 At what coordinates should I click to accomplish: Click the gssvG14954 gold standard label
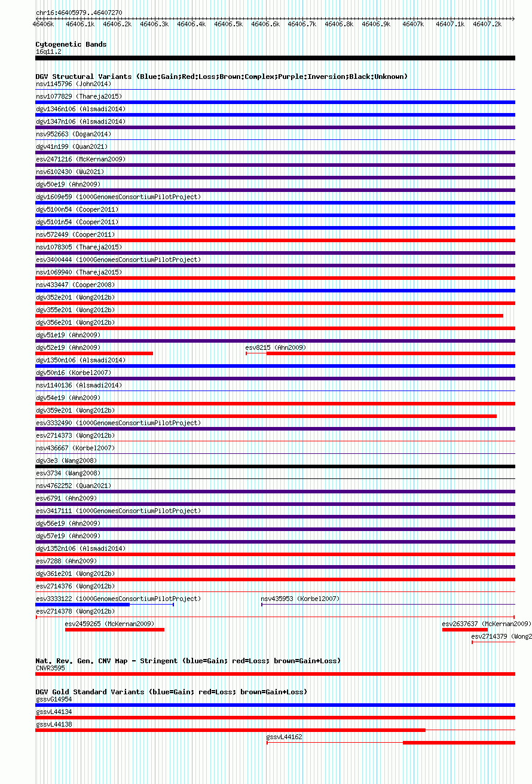54,699
